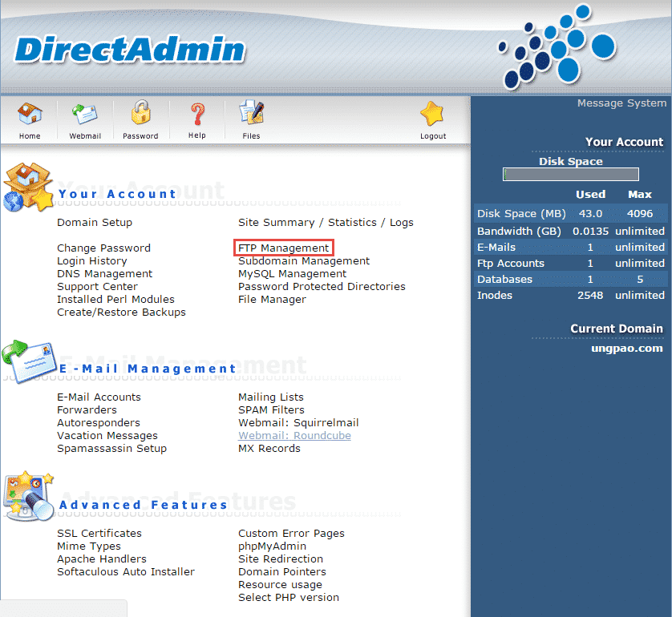
Task: Open Installed Perl Modules
Action: pyautogui.click(x=115, y=300)
